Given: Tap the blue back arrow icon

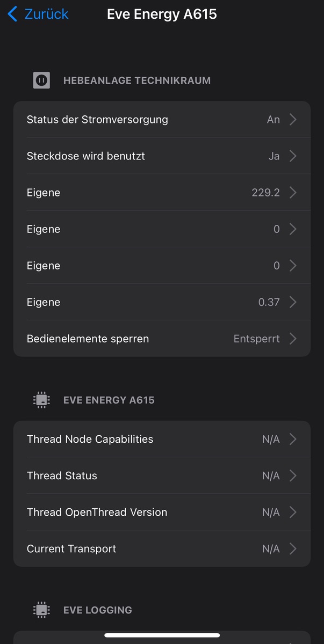Looking at the screenshot, I should point(12,14).
